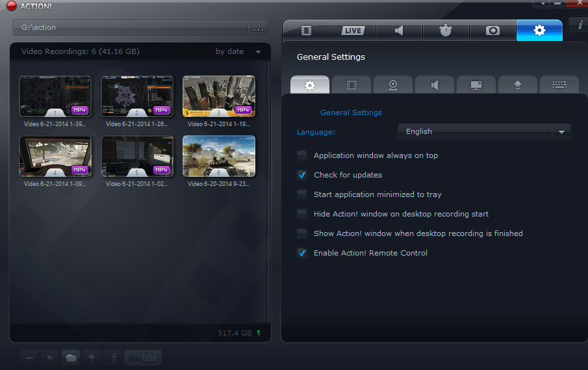Click the 517.4 GB free space text
The image size is (588, 370).
pyautogui.click(x=235, y=333)
